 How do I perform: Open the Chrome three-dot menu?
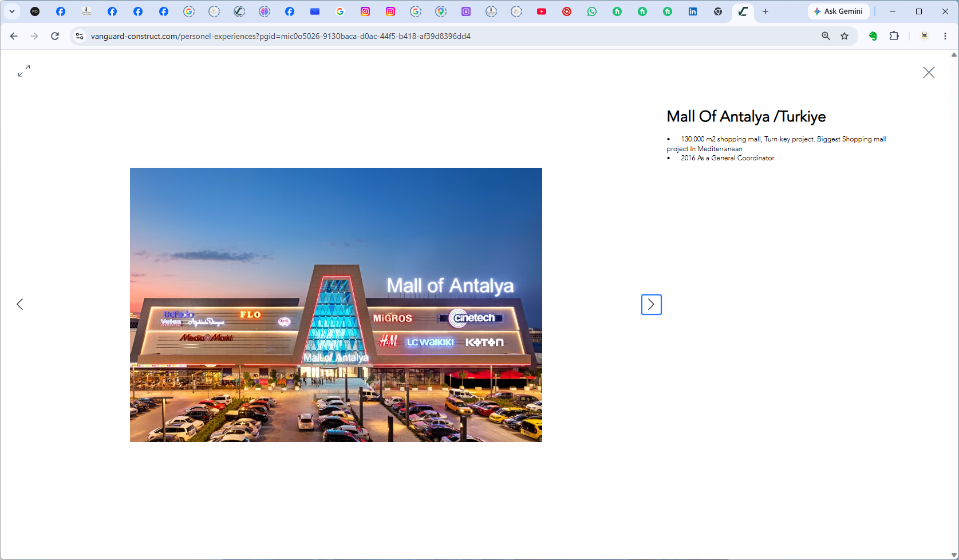click(945, 36)
